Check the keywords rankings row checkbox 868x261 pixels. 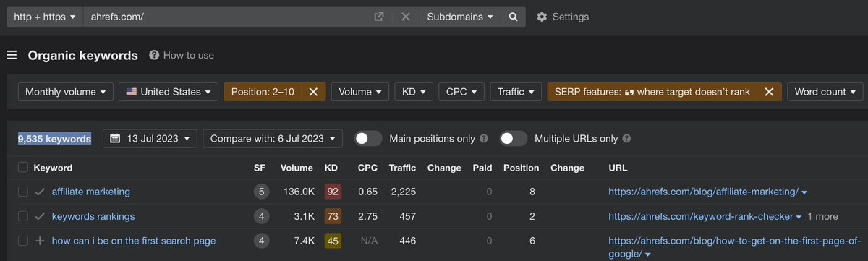[22, 216]
